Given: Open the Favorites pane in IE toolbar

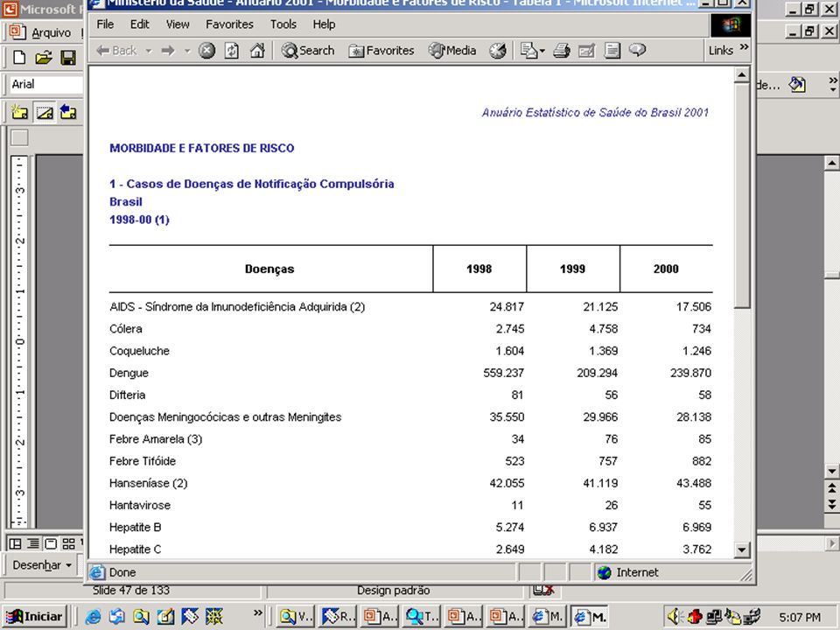Looking at the screenshot, I should coord(381,51).
